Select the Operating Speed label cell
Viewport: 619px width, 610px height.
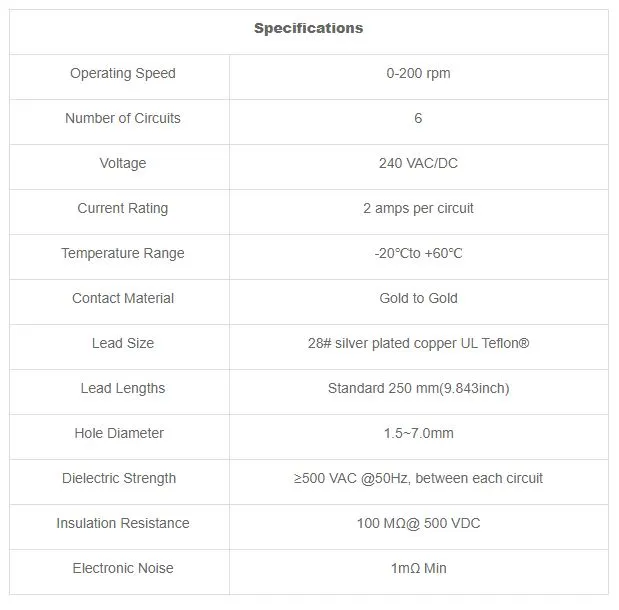click(123, 73)
